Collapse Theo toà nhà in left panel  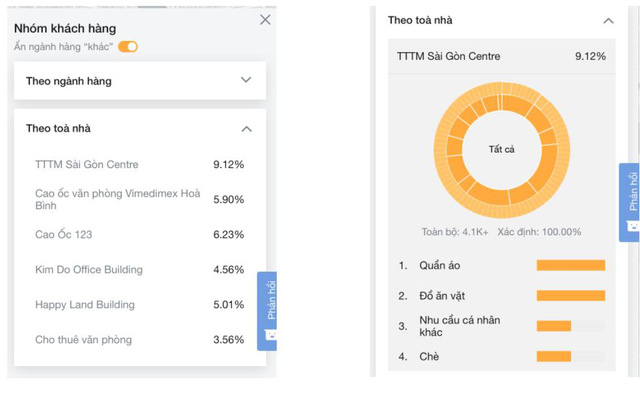247,129
